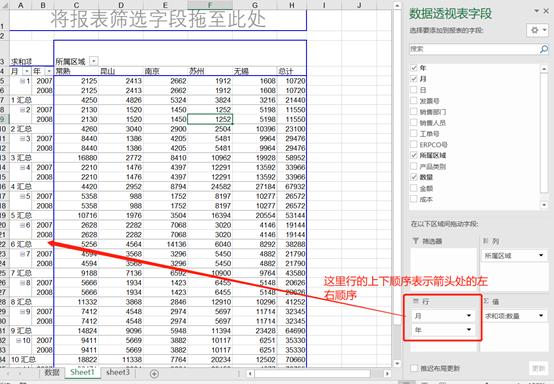Click the 常熟 column label cell
The width and height of the screenshot is (554, 384).
click(76, 71)
